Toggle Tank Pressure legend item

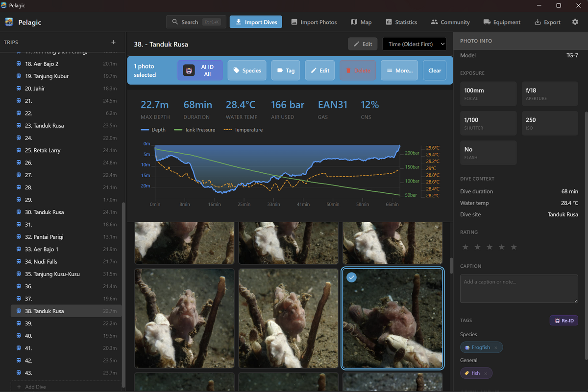195,130
